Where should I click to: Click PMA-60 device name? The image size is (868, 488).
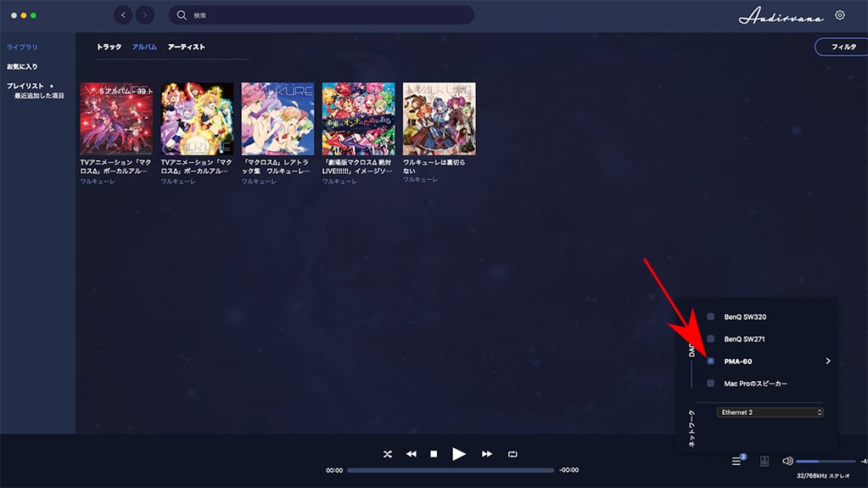tap(738, 362)
